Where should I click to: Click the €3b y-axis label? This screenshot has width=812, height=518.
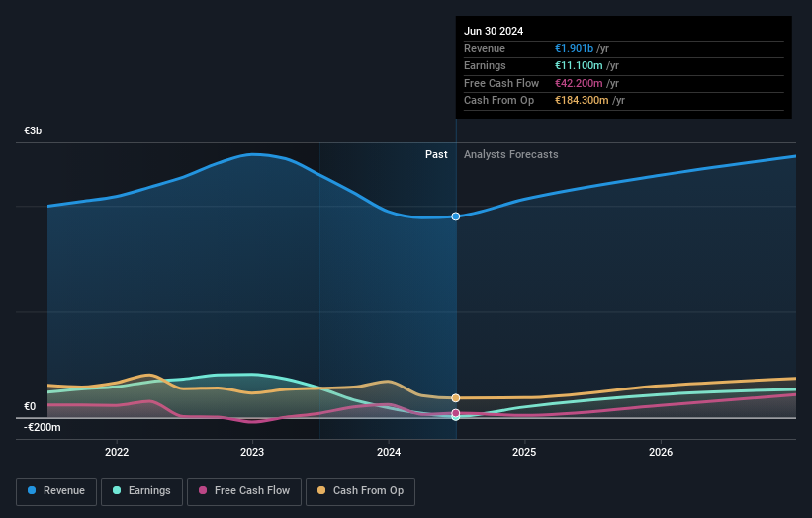(33, 130)
